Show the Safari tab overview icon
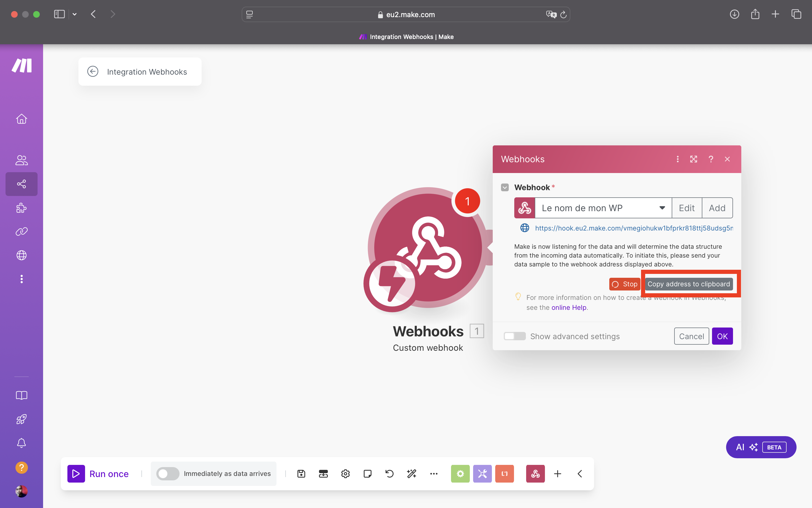The height and width of the screenshot is (508, 812). 796,14
